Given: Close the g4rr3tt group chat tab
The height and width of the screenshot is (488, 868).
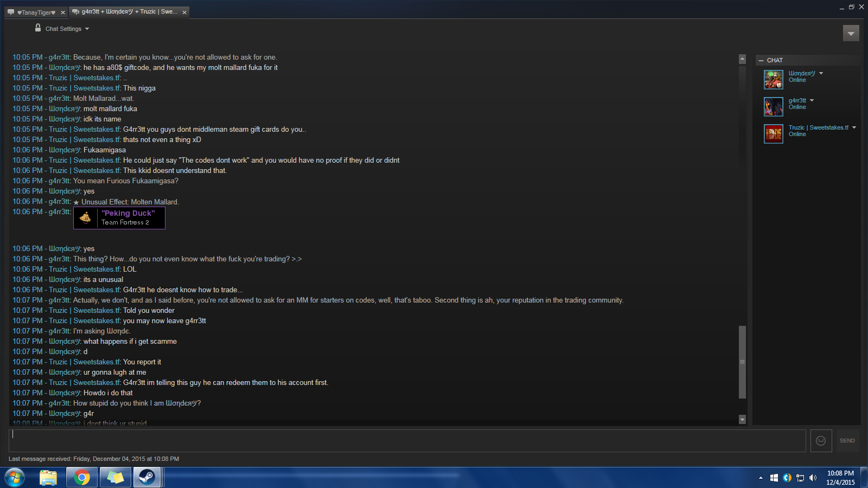Looking at the screenshot, I should [184, 12].
